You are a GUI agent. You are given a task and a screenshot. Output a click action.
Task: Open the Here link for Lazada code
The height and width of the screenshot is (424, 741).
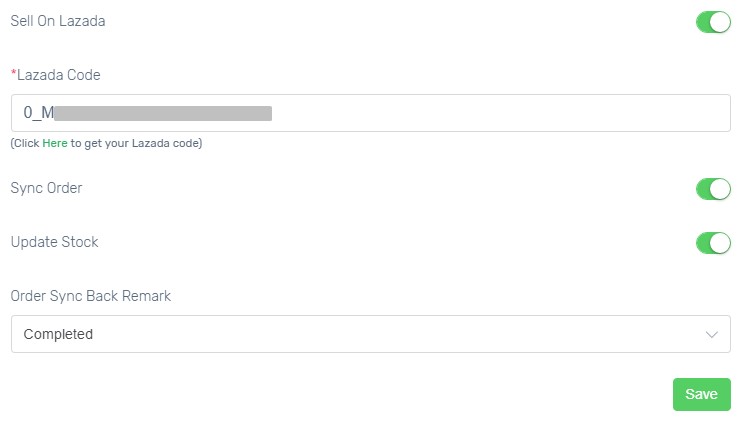click(55, 143)
